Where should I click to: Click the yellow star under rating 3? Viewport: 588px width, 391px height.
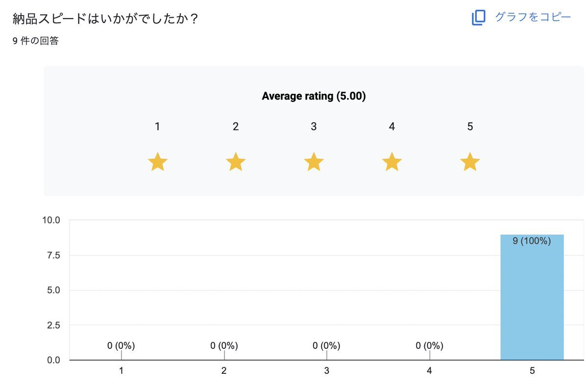[x=314, y=161]
